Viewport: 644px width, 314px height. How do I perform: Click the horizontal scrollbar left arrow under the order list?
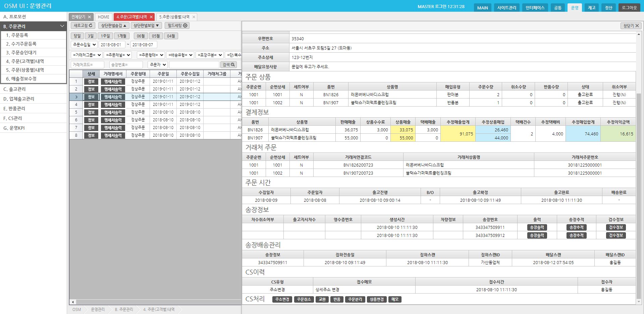pyautogui.click(x=73, y=302)
